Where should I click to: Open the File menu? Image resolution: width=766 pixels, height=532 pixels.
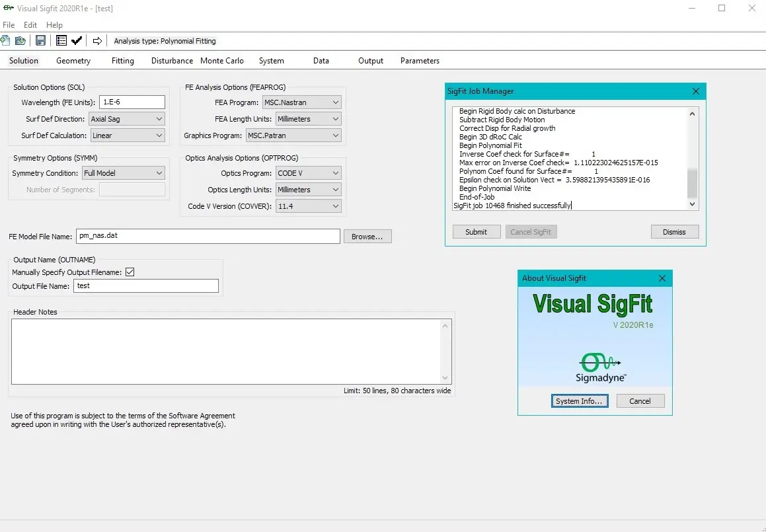pyautogui.click(x=9, y=25)
